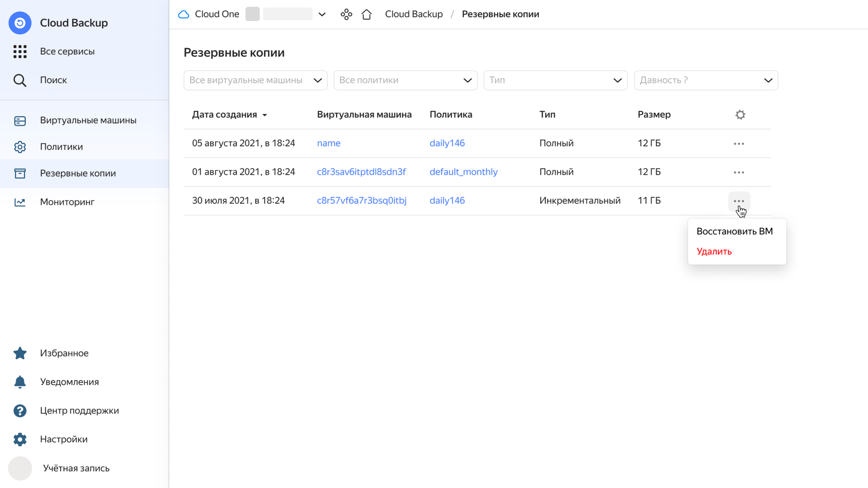Open table column settings gear

click(x=740, y=115)
